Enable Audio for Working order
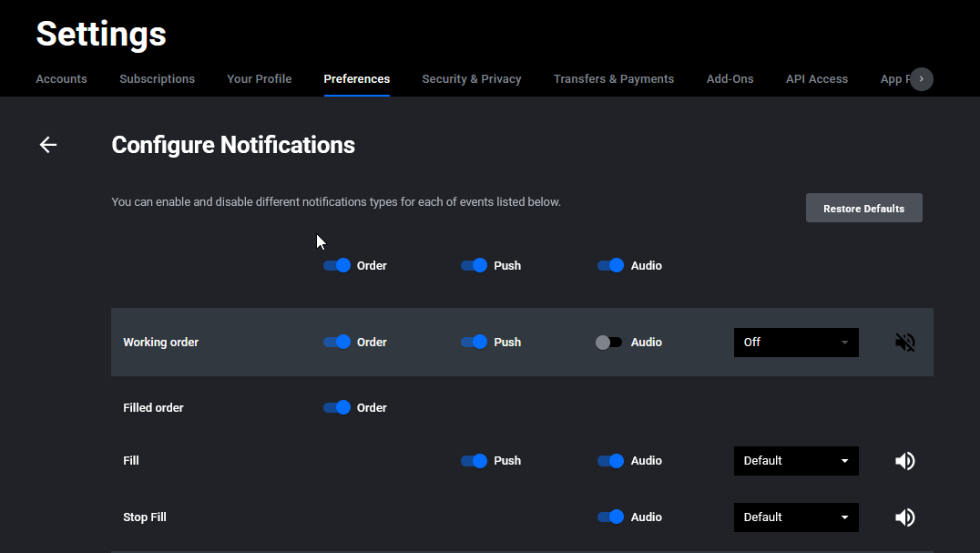Screen dimensions: 980x553 [x=608, y=343]
